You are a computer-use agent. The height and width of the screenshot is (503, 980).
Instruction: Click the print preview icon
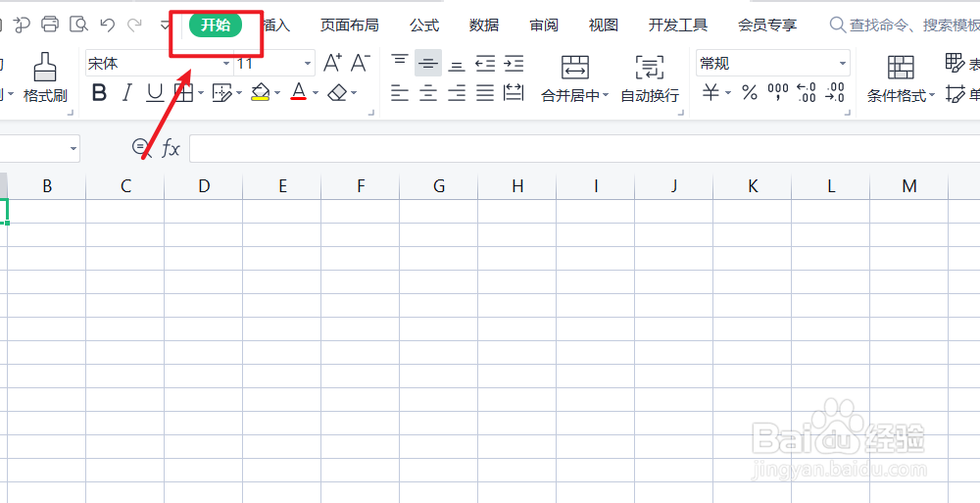[79, 25]
